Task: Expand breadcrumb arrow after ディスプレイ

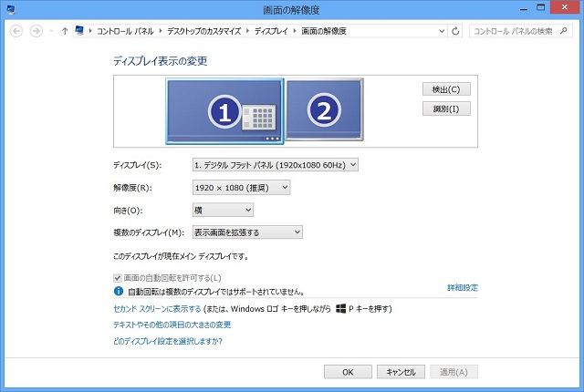Action: (295, 31)
